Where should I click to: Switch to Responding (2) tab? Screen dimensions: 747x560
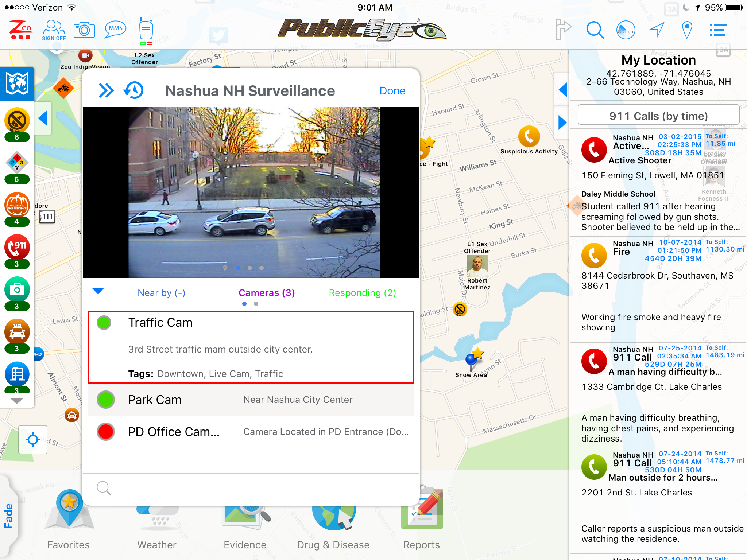[362, 293]
